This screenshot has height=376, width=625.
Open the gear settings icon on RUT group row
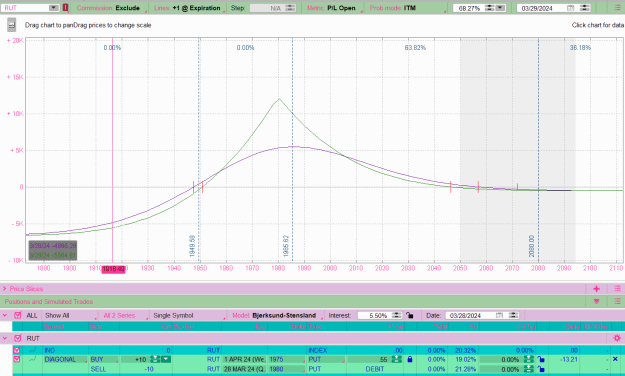(617, 338)
